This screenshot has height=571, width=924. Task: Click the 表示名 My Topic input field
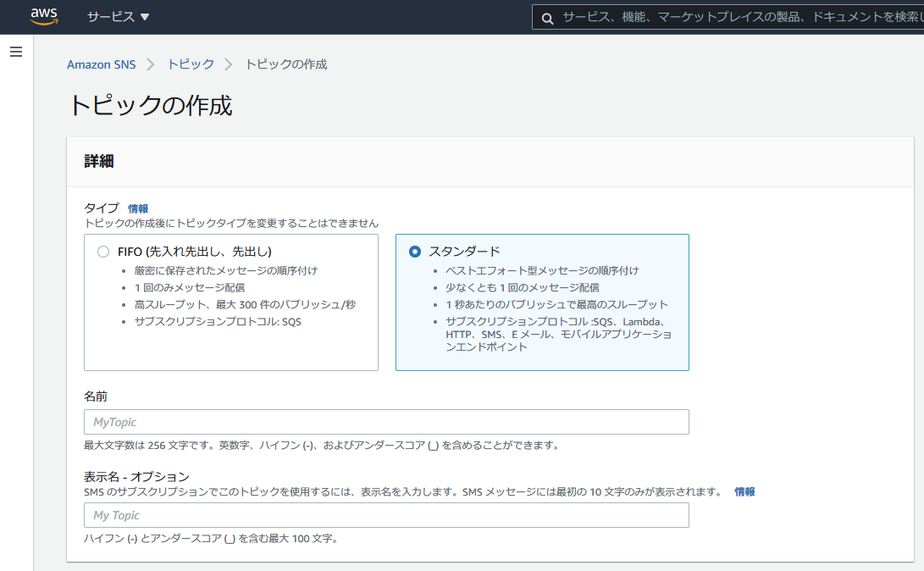point(386,515)
